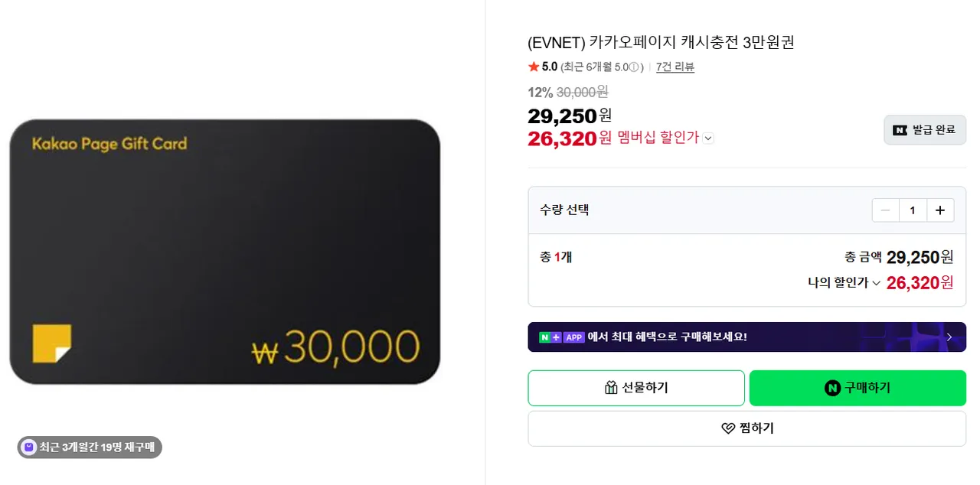Click the 발급 완료 coupon button
980x485 pixels.
click(x=925, y=130)
